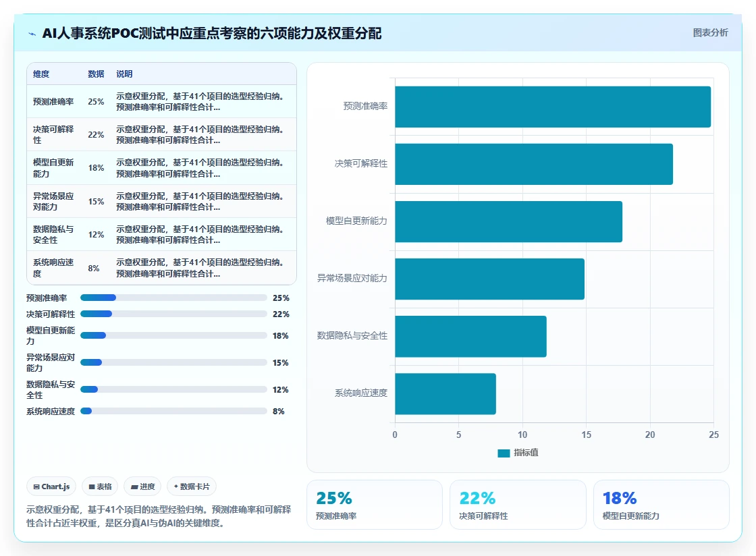
Task: Select the 进度 tag
Action: coord(142,486)
